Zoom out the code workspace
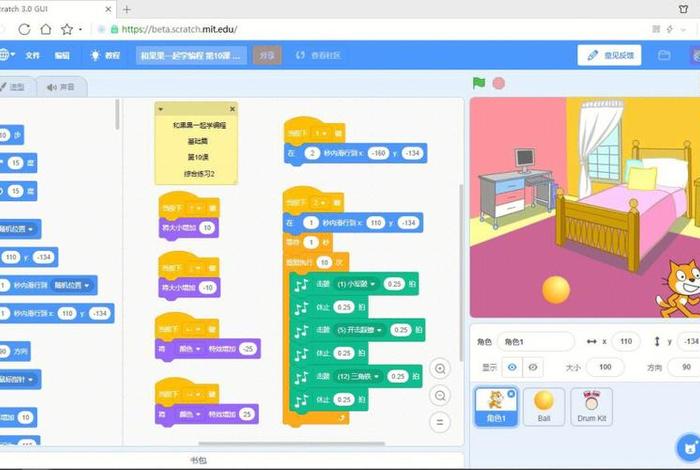Viewport: 700px width, 470px height. click(x=440, y=395)
